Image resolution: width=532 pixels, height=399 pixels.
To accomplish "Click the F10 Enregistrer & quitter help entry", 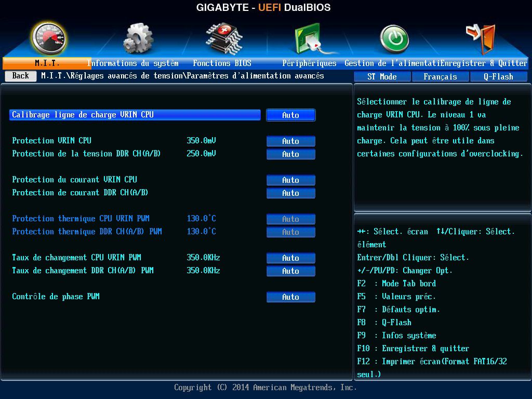I will [x=413, y=348].
